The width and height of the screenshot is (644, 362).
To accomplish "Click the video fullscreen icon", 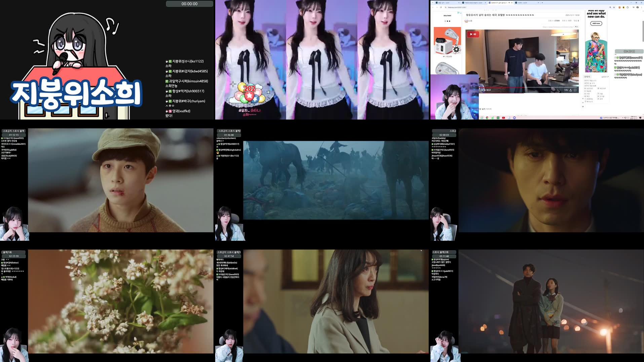I will pos(575,90).
